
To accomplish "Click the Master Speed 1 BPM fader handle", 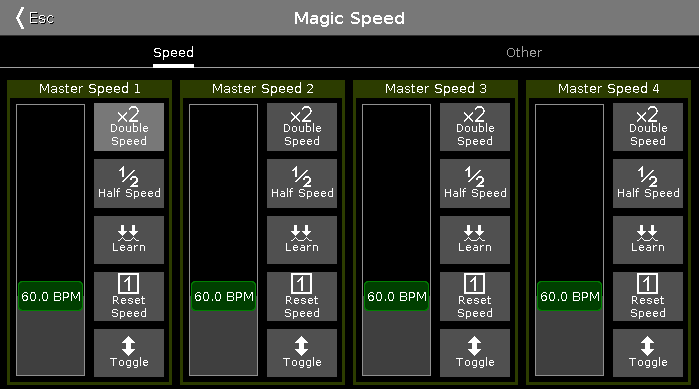I will (51, 296).
